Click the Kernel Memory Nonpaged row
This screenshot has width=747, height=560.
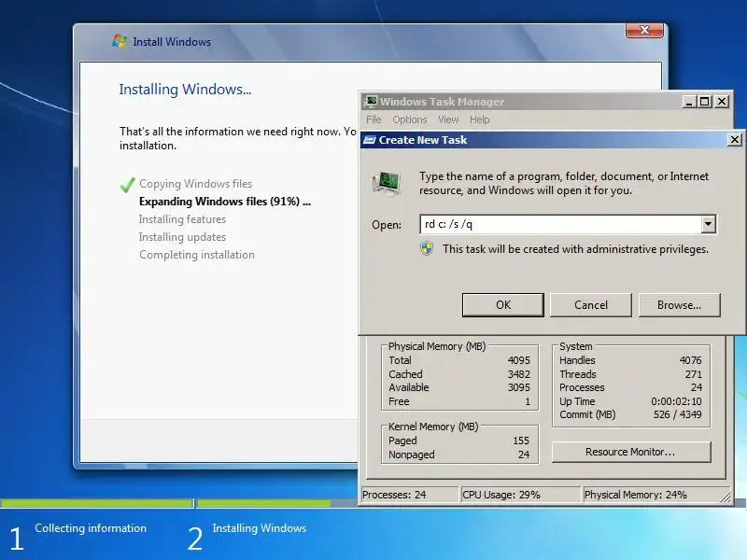[x=459, y=455]
